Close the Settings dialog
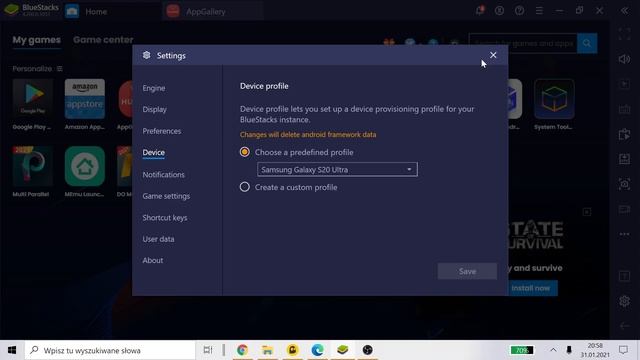 [x=493, y=55]
